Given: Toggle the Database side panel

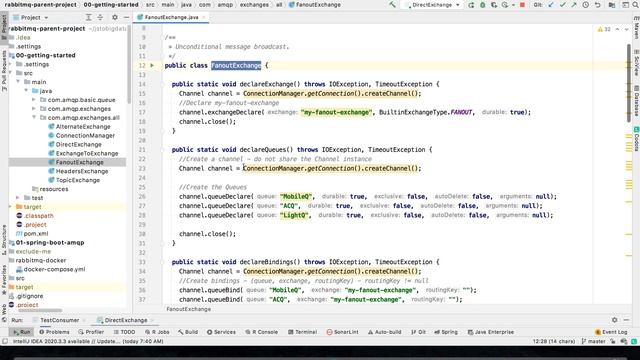Looking at the screenshot, I should [636, 101].
